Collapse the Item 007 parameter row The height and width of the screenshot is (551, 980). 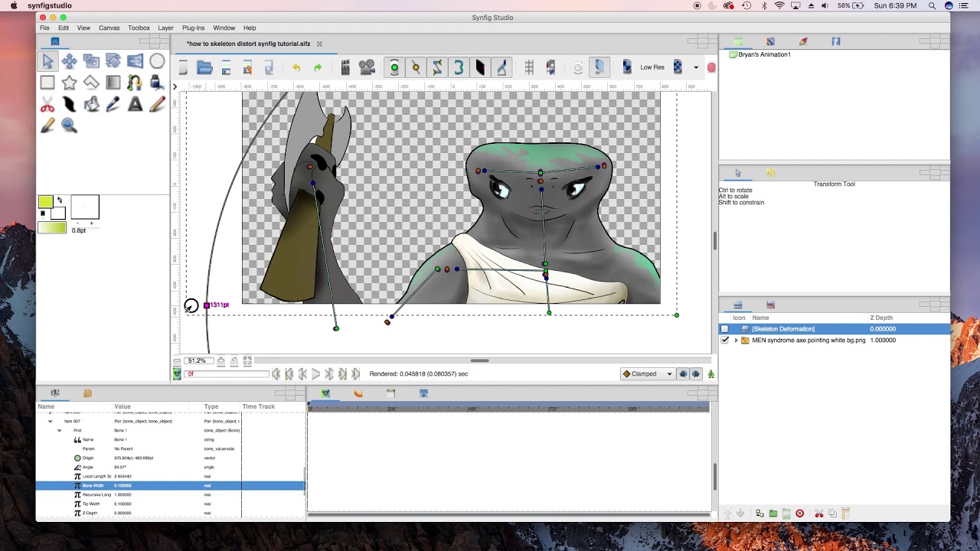pos(51,421)
